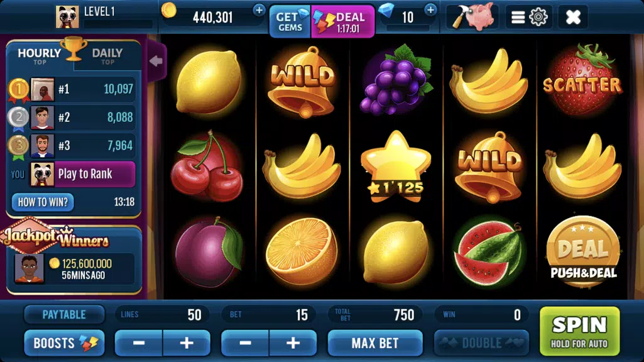Add gems with plus beside 10
This screenshot has height=362, width=644.
coord(430,10)
